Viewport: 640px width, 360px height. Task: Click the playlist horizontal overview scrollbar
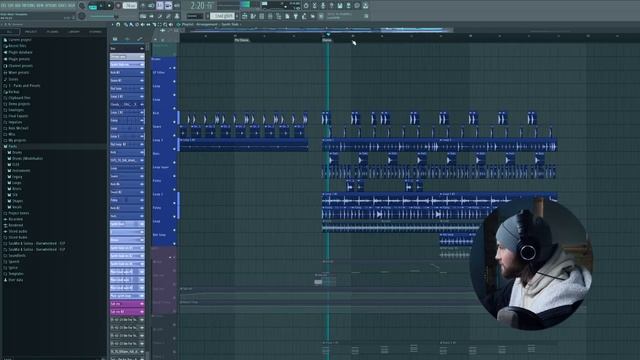point(320,29)
